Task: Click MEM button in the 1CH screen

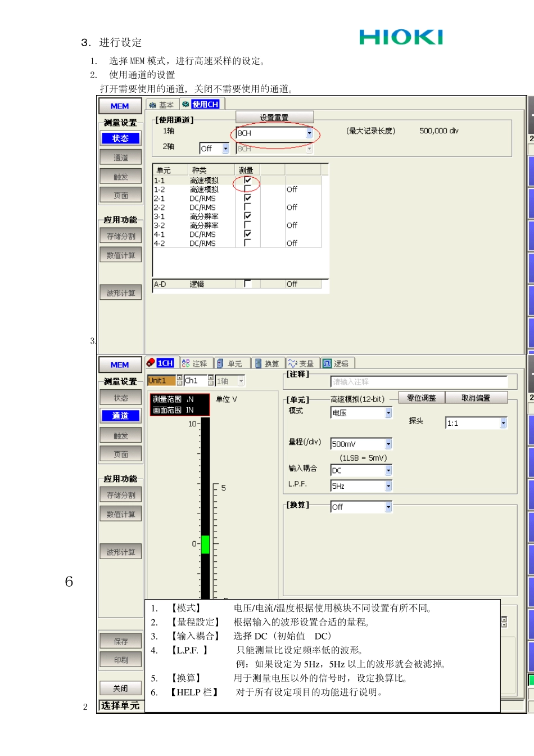Action: [x=120, y=364]
